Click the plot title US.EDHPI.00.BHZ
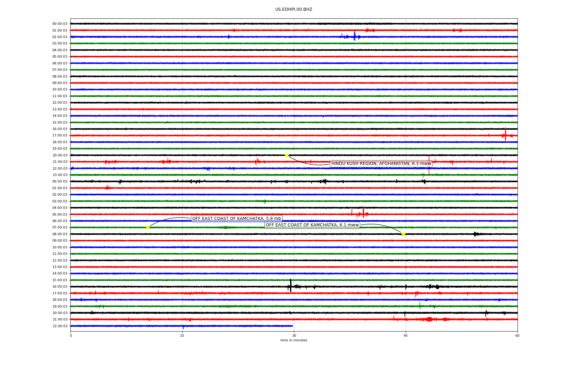Screen dimensions: 588x368 (x=294, y=10)
